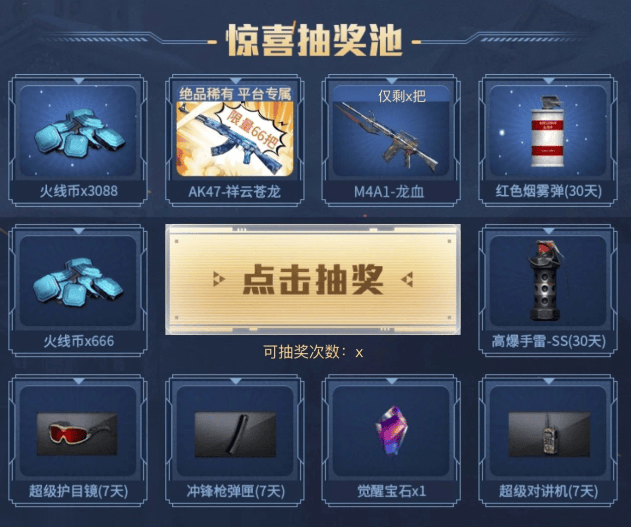Click the super walkie-talkie icon
The width and height of the screenshot is (631, 527).
point(549,434)
